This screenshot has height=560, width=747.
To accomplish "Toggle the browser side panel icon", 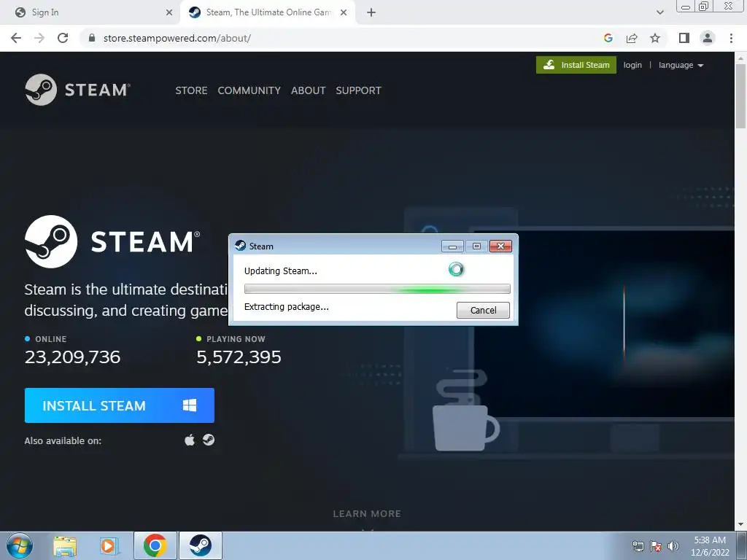I will click(684, 38).
